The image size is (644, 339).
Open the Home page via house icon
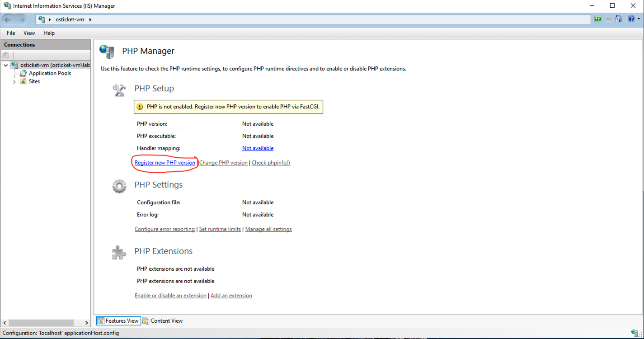(619, 19)
